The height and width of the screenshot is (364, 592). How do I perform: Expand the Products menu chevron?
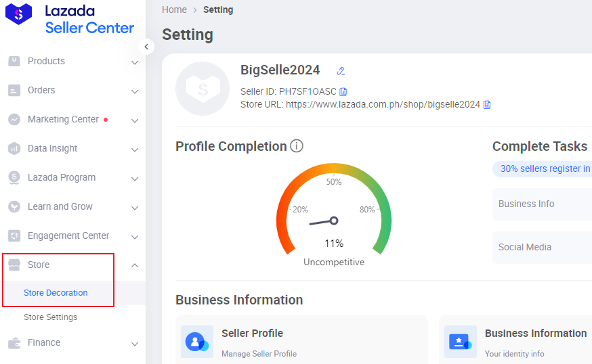(x=135, y=62)
